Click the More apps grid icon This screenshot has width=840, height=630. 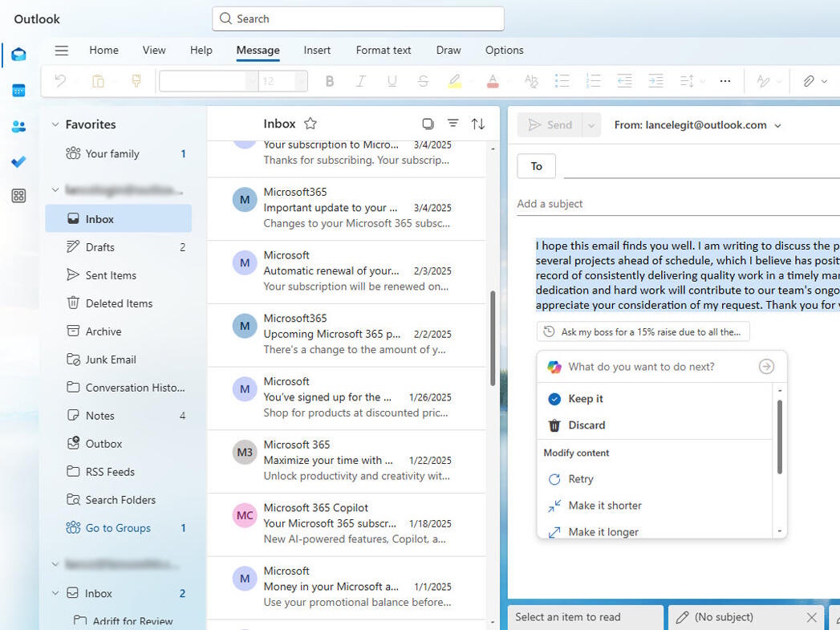[x=18, y=195]
